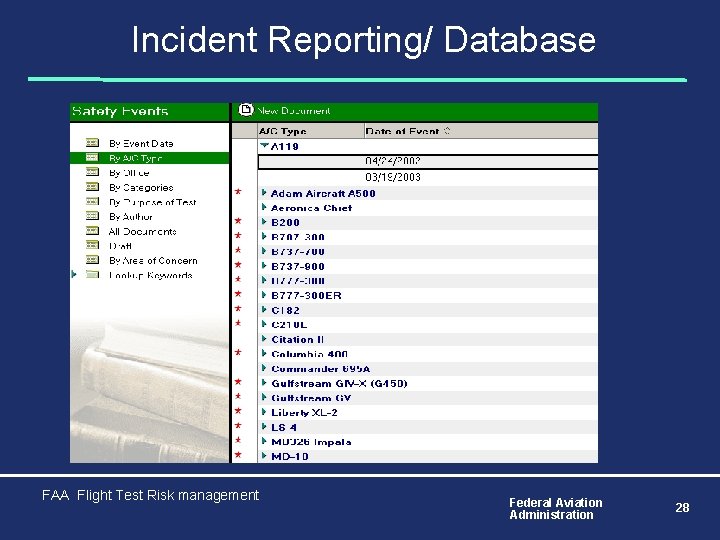Open the By Event Date view
The height and width of the screenshot is (540, 720).
[x=141, y=144]
